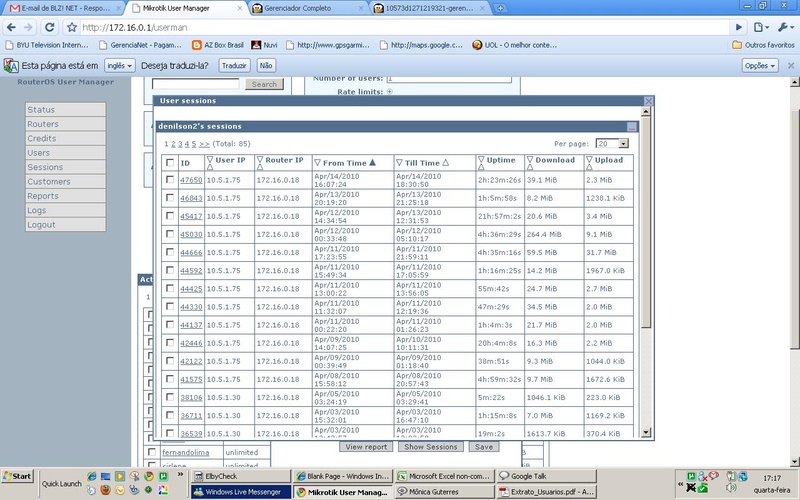Click scrollbar thumb in sessions dialog
This screenshot has width=800, height=500.
pos(646,222)
